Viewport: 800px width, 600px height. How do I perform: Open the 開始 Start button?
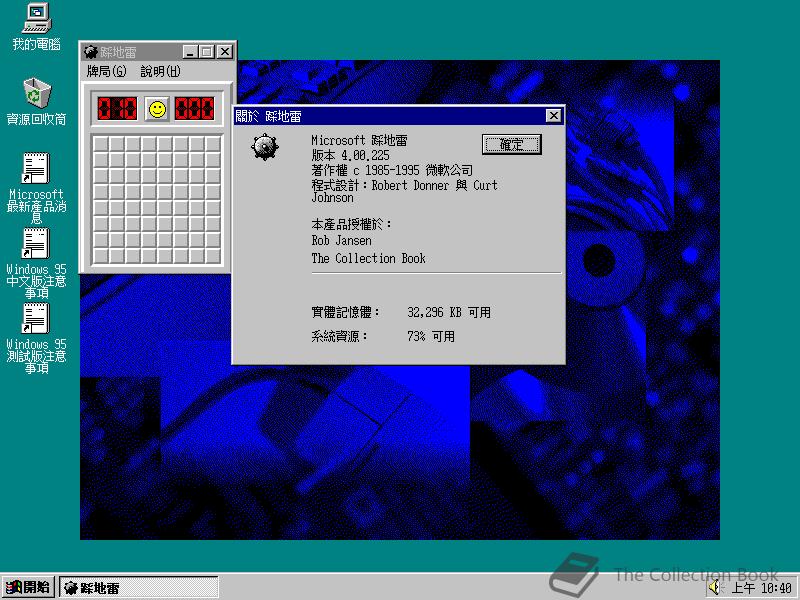click(x=28, y=587)
